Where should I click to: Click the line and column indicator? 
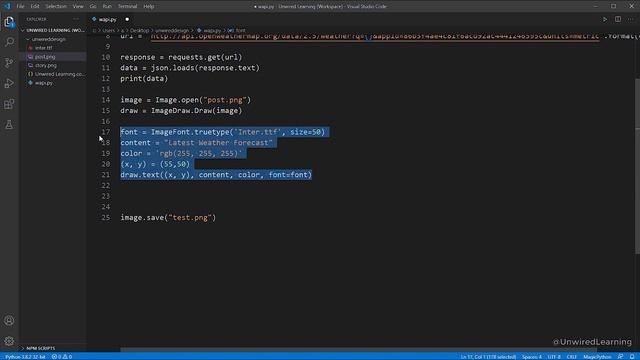(x=488, y=357)
